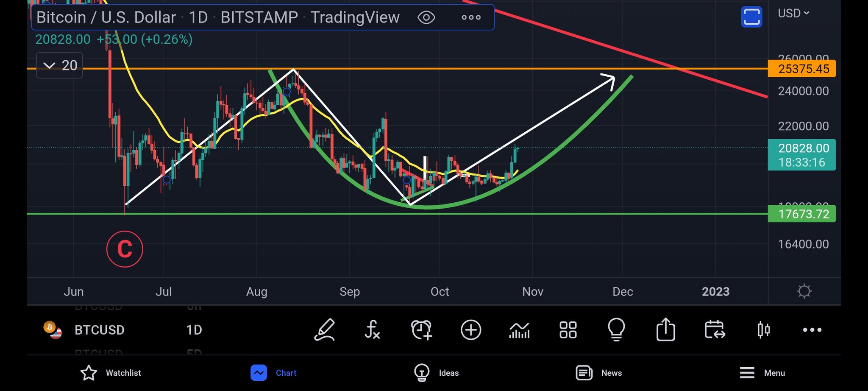Share the chart using the export icon
The width and height of the screenshot is (868, 391).
[666, 330]
